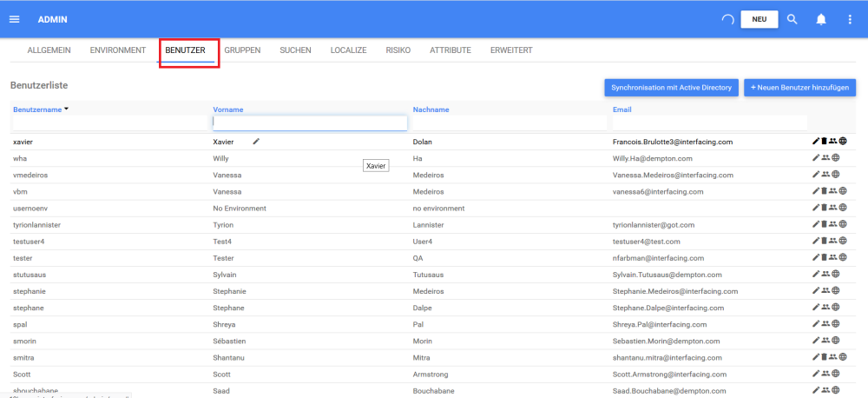The image size is (868, 398).
Task: Select email nfarbman@interfacing.com
Action: tap(659, 258)
